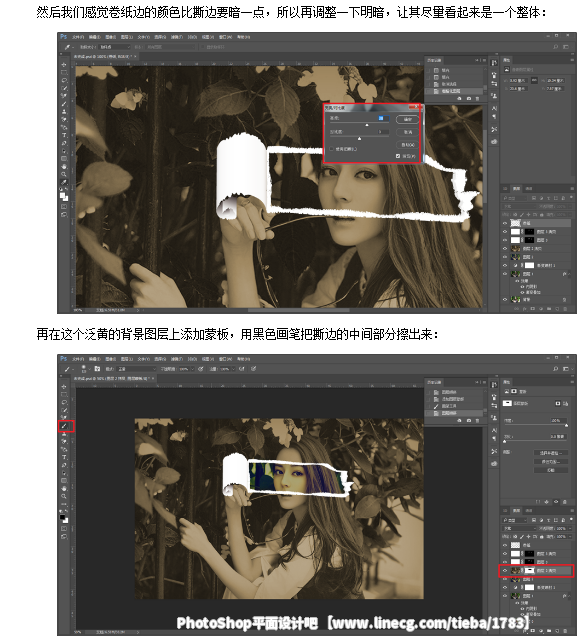Open sample size dropdown in upper options bar
Screen dimensions: 585x642
tap(115, 47)
